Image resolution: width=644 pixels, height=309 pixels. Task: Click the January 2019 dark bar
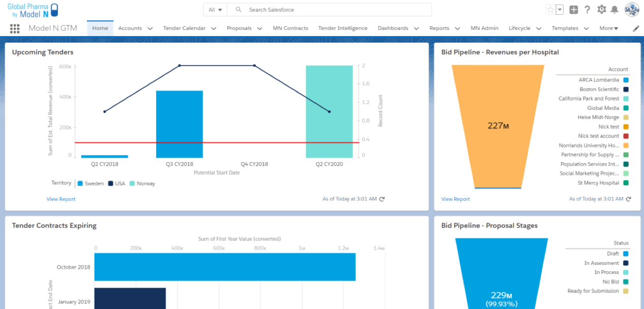(x=130, y=298)
